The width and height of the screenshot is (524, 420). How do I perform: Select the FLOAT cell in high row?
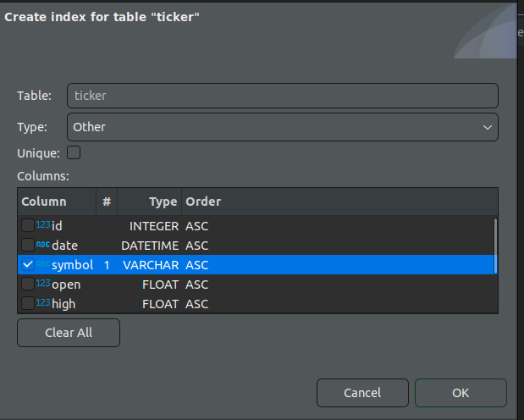pyautogui.click(x=160, y=304)
